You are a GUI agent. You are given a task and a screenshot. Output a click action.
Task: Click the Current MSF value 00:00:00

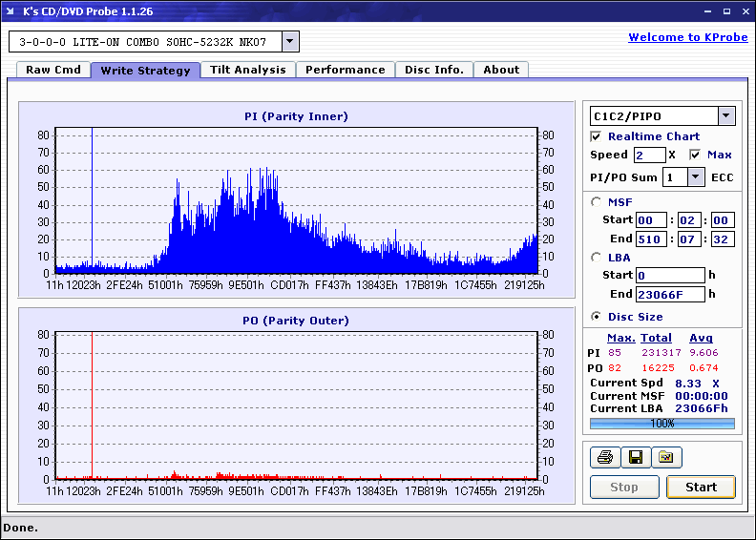point(701,396)
